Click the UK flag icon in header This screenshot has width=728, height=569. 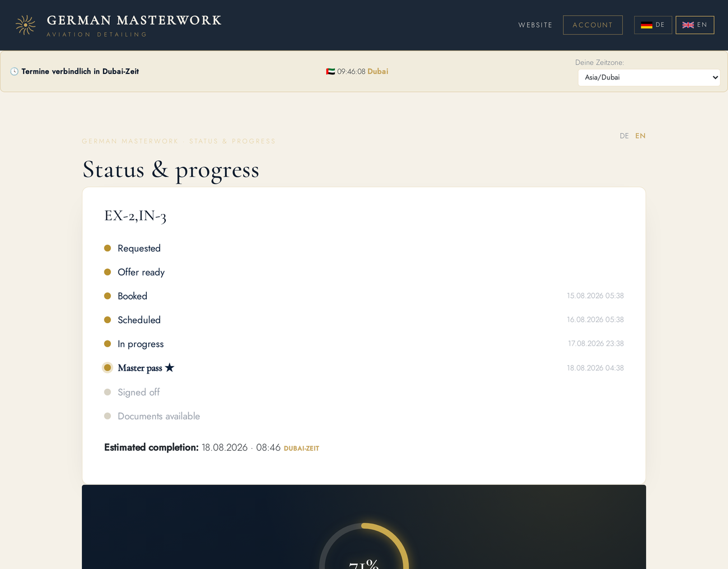(x=688, y=25)
